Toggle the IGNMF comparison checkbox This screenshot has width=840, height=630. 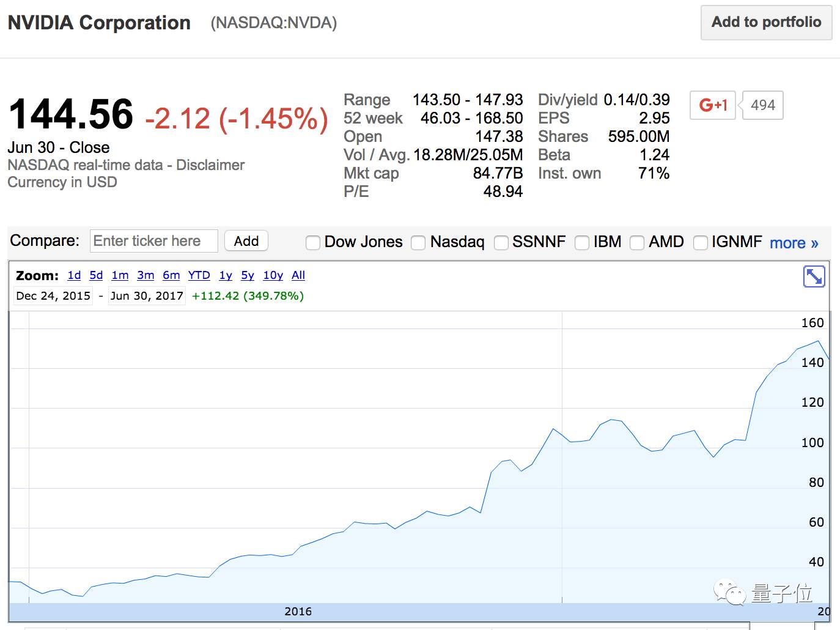701,243
